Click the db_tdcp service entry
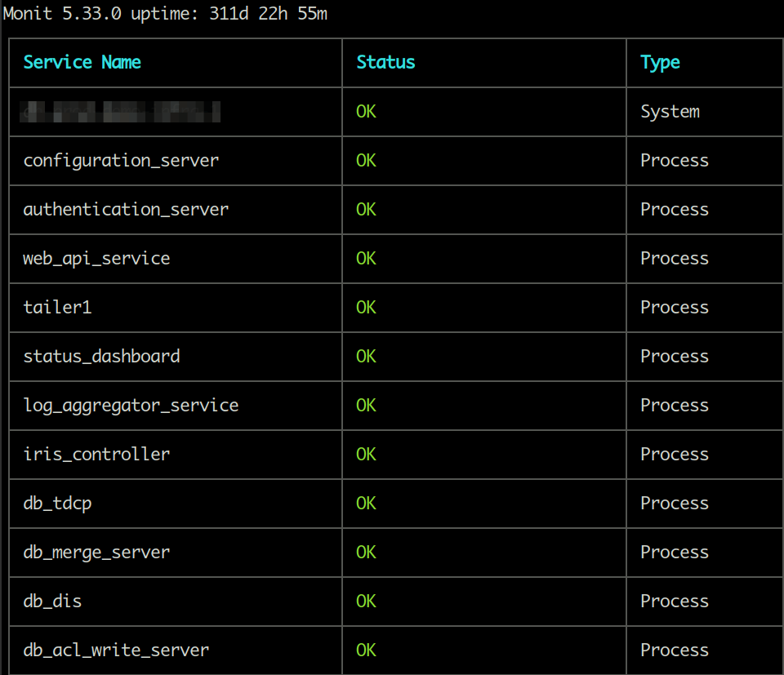Screen dimensions: 784x675 click(57, 504)
